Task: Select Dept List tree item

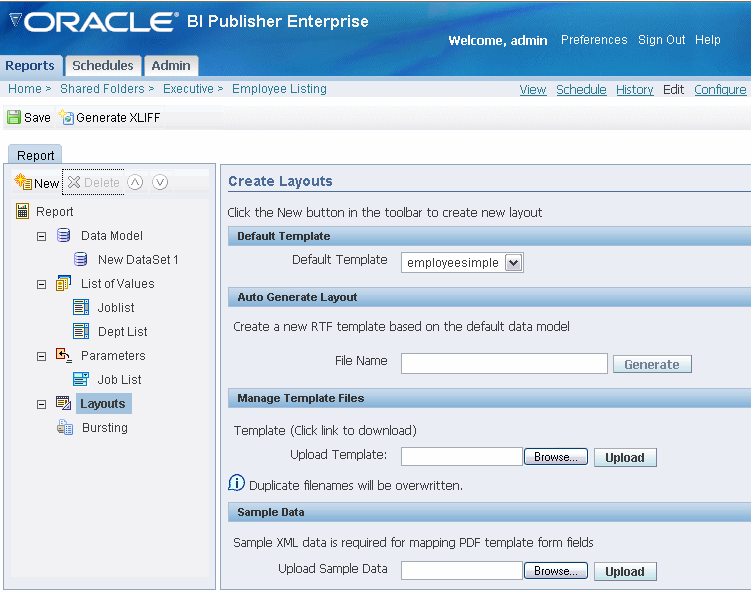Action: 123,331
